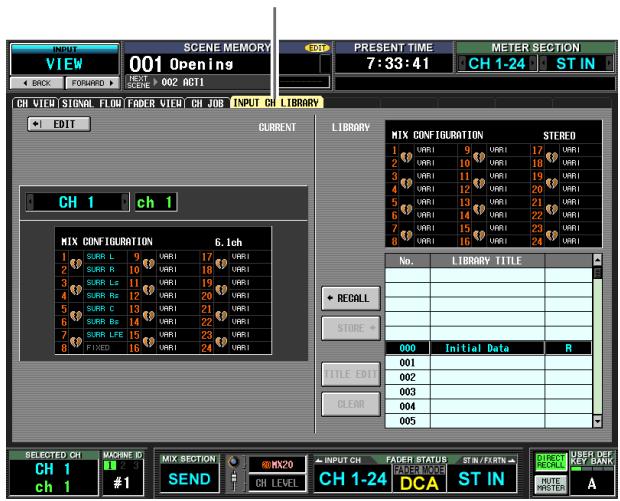Screen dimensions: 620x501
Task: Toggle pair heart icon for current mixes 15-16
Action: [x=149, y=342]
